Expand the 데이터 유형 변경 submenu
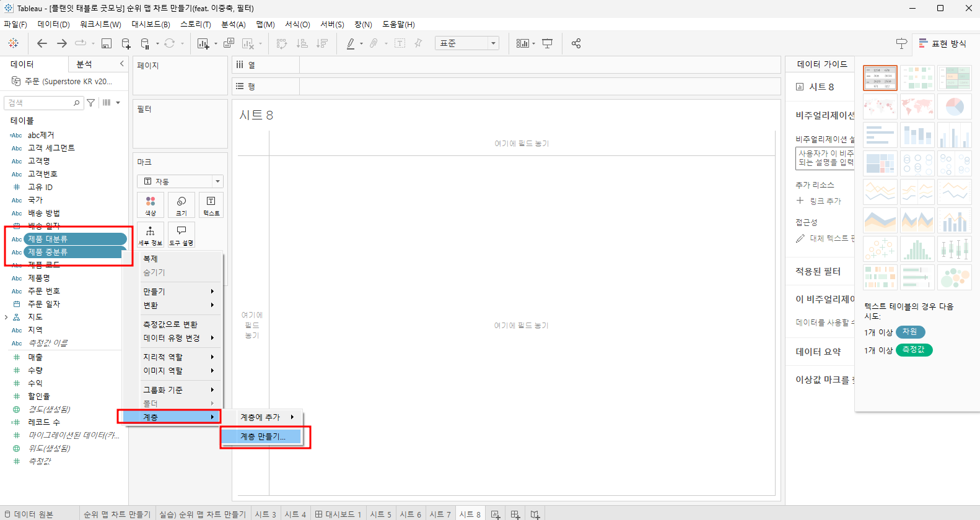This screenshot has height=520, width=980. [178, 338]
